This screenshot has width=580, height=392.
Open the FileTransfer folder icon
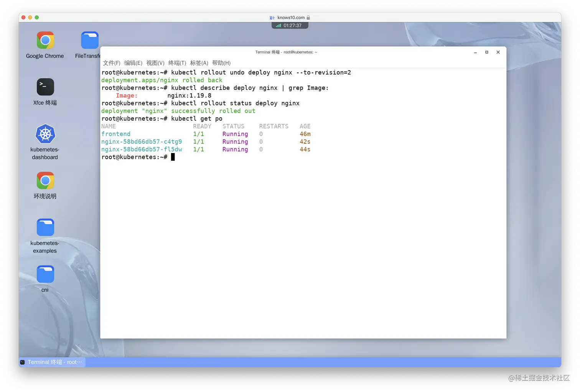coord(90,40)
